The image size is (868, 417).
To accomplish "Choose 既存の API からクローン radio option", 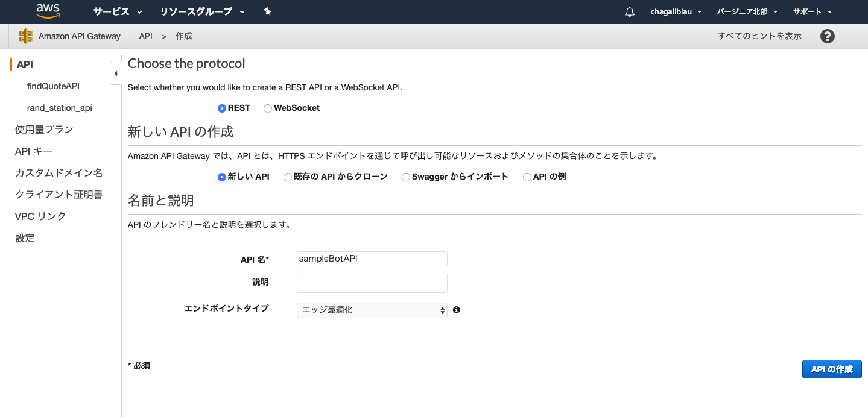I will [288, 177].
